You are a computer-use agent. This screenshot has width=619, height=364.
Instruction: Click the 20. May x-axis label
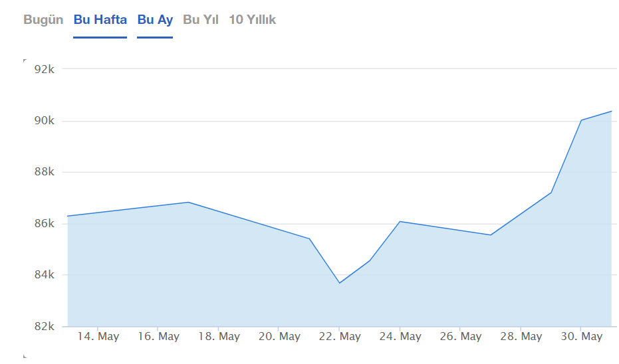pyautogui.click(x=279, y=337)
